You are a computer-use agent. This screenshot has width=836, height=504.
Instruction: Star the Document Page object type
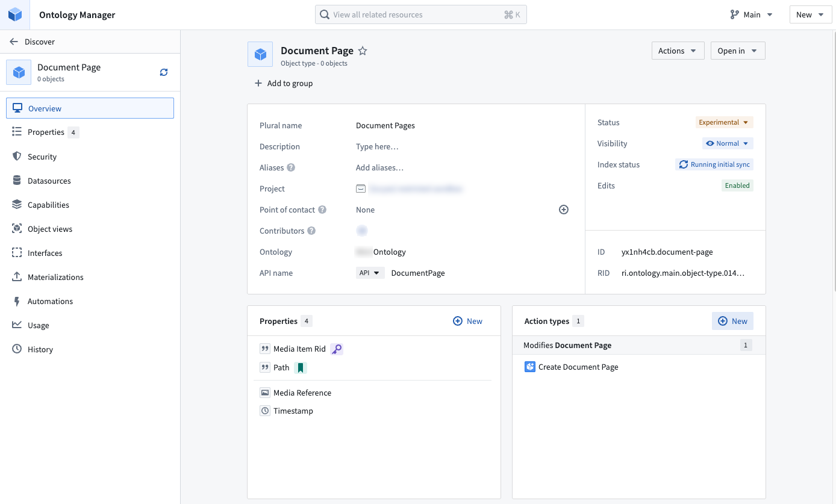(363, 51)
